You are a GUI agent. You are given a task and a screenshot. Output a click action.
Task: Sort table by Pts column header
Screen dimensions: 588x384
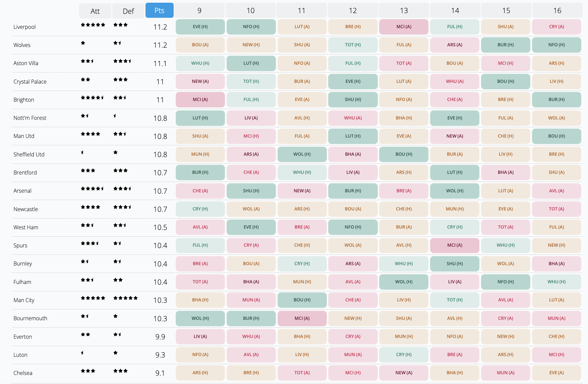click(x=159, y=10)
